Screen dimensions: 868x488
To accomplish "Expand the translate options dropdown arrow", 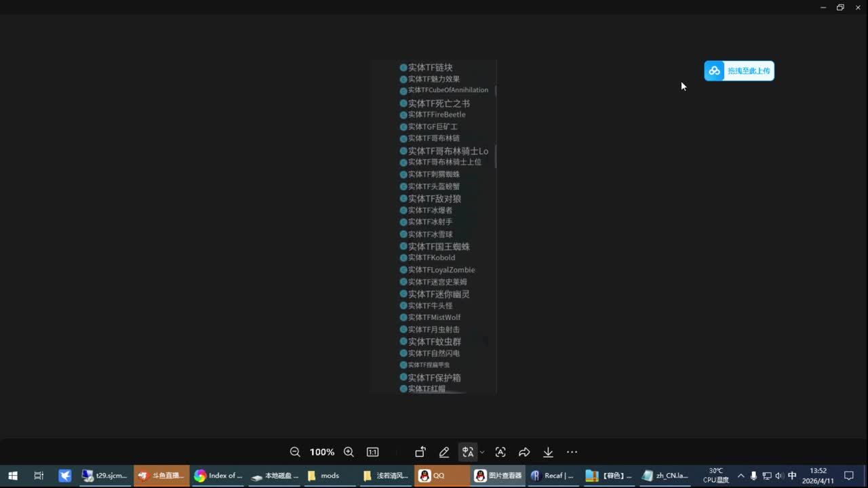I will tap(482, 452).
